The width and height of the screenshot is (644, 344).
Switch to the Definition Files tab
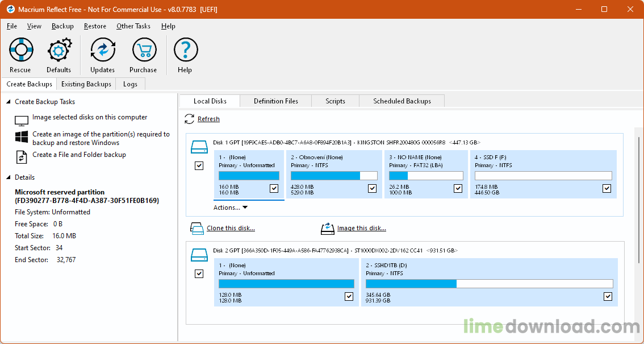click(x=276, y=101)
